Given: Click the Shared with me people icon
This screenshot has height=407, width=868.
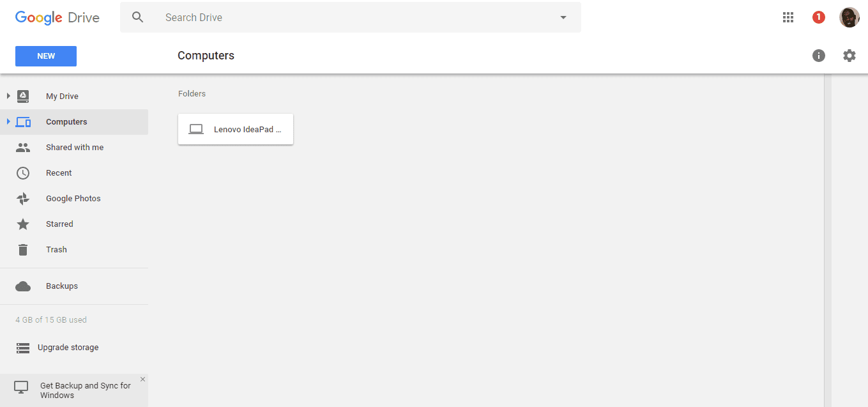Looking at the screenshot, I should click(23, 148).
